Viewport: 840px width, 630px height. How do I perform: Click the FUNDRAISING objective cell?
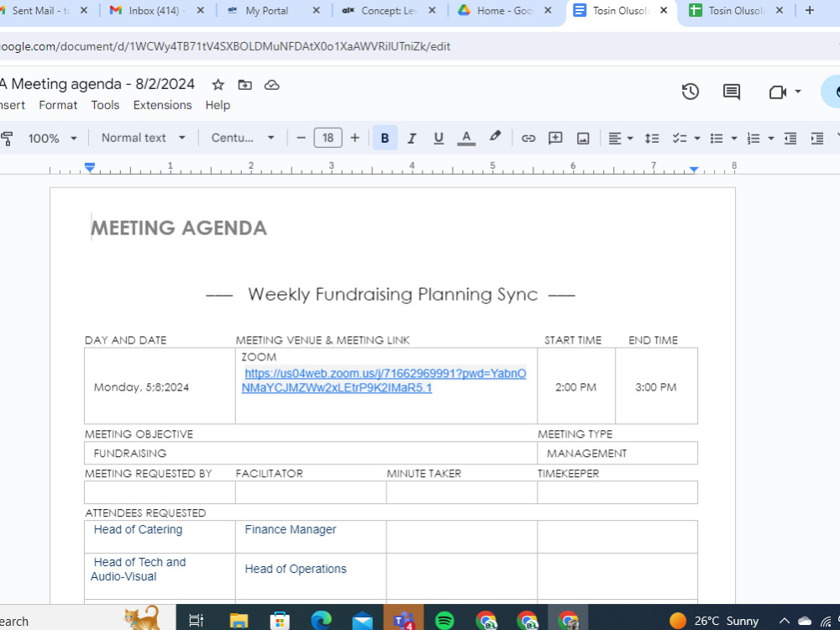pyautogui.click(x=311, y=454)
